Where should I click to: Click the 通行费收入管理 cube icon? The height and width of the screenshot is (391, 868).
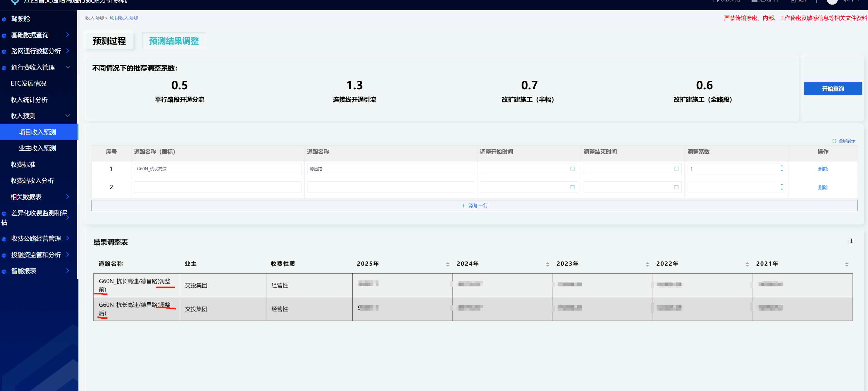pyautogui.click(x=4, y=68)
